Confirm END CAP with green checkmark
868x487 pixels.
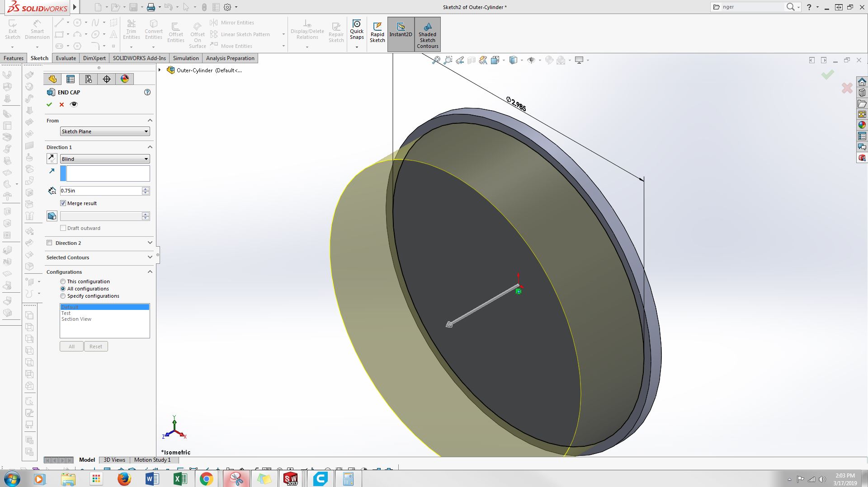(49, 104)
